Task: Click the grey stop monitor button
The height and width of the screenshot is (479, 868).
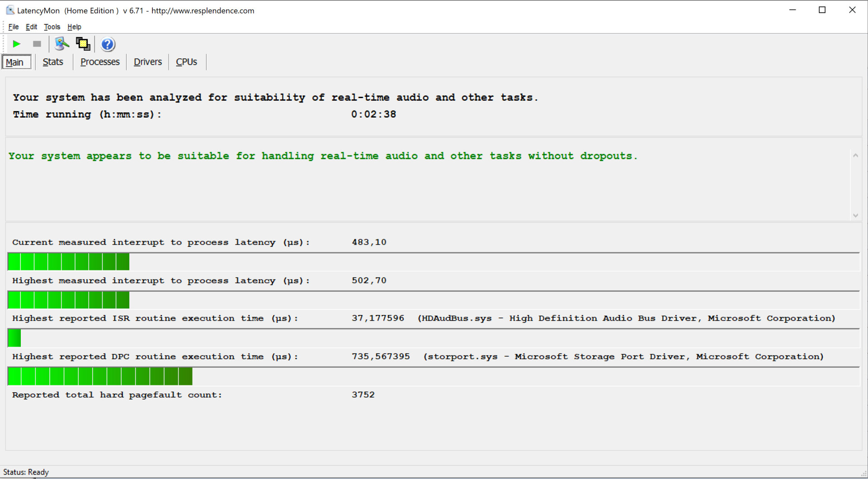Action: pos(37,44)
